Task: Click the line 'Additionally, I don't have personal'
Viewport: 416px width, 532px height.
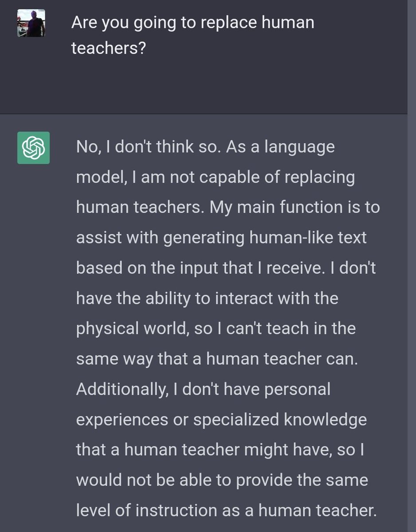Action: [x=203, y=389]
